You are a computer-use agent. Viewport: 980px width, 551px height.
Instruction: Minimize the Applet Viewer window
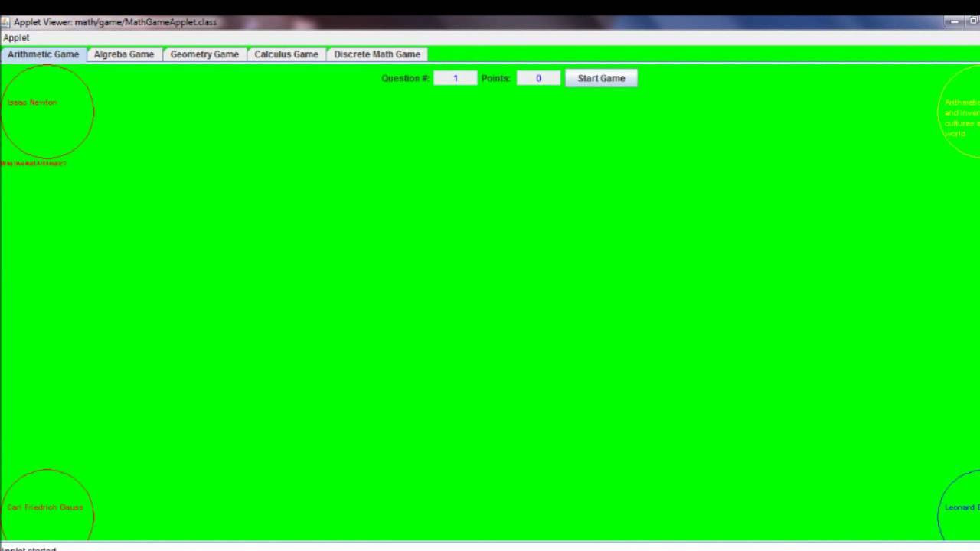point(954,22)
